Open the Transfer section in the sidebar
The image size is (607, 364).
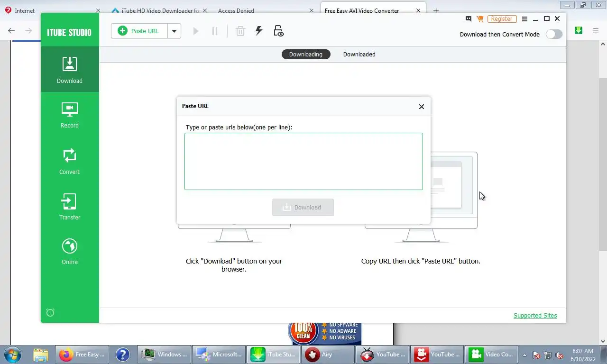pyautogui.click(x=70, y=207)
